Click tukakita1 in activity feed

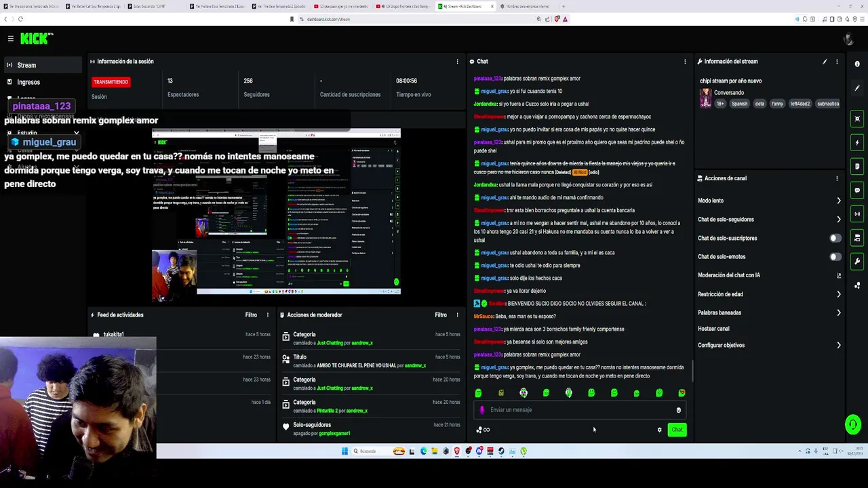point(113,334)
